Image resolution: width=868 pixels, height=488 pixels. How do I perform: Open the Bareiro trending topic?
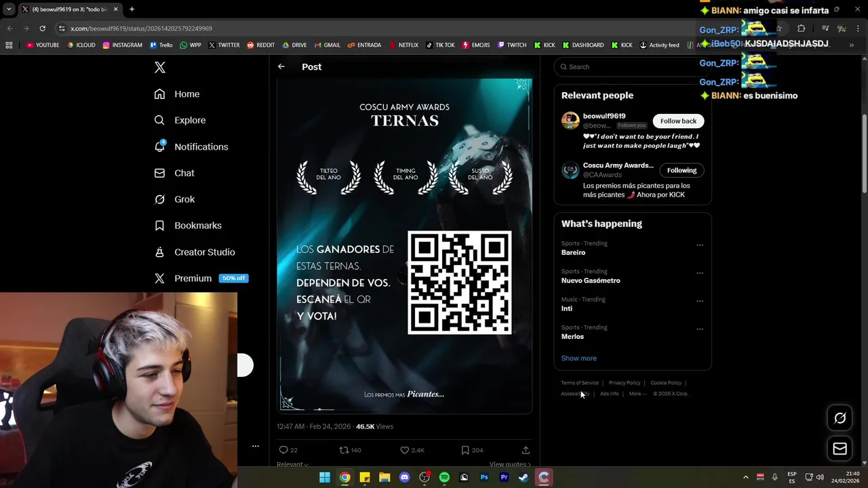[573, 252]
